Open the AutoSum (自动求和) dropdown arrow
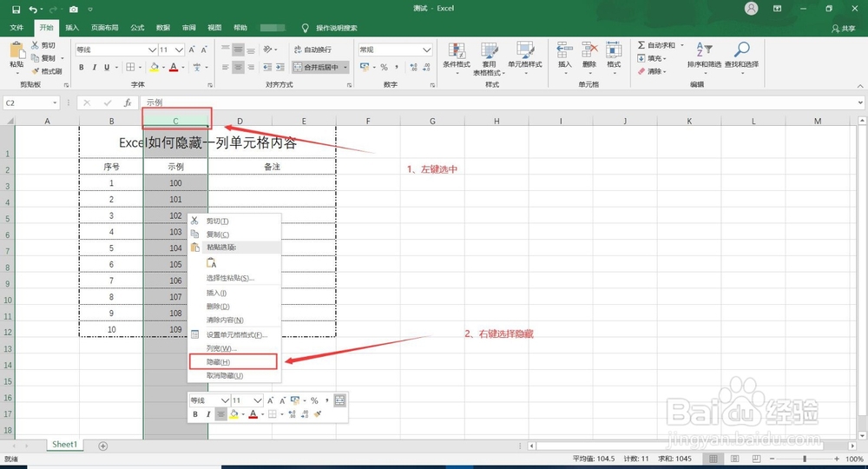The height and width of the screenshot is (469, 868). (682, 45)
